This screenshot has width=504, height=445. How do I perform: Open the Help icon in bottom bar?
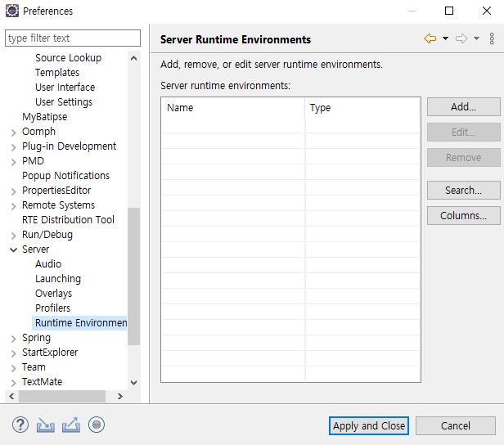pos(20,425)
